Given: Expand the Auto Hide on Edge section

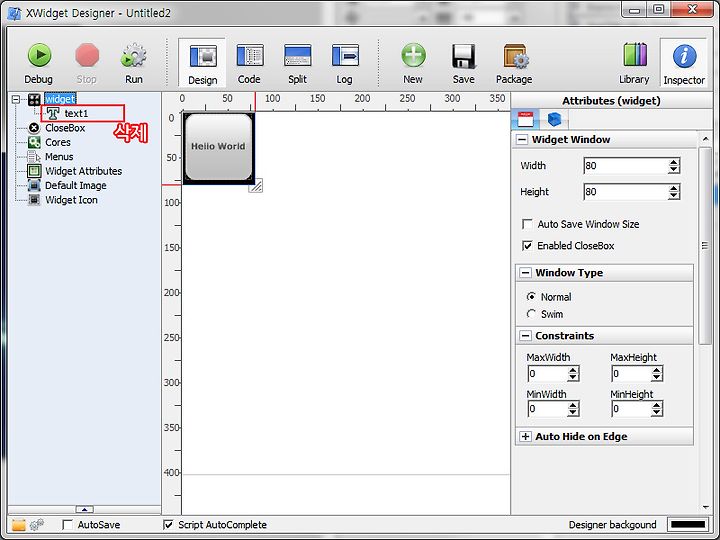Looking at the screenshot, I should click(x=525, y=437).
